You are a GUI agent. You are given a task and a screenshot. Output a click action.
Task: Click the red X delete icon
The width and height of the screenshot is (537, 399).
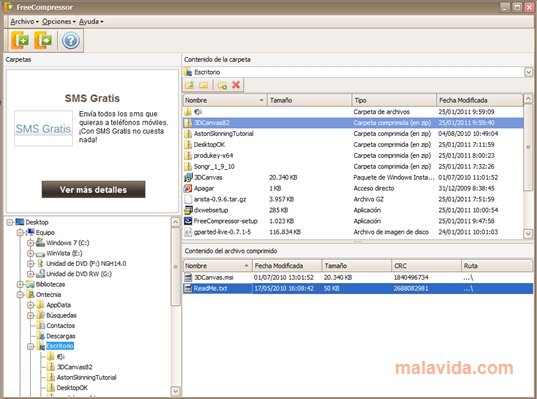[236, 85]
